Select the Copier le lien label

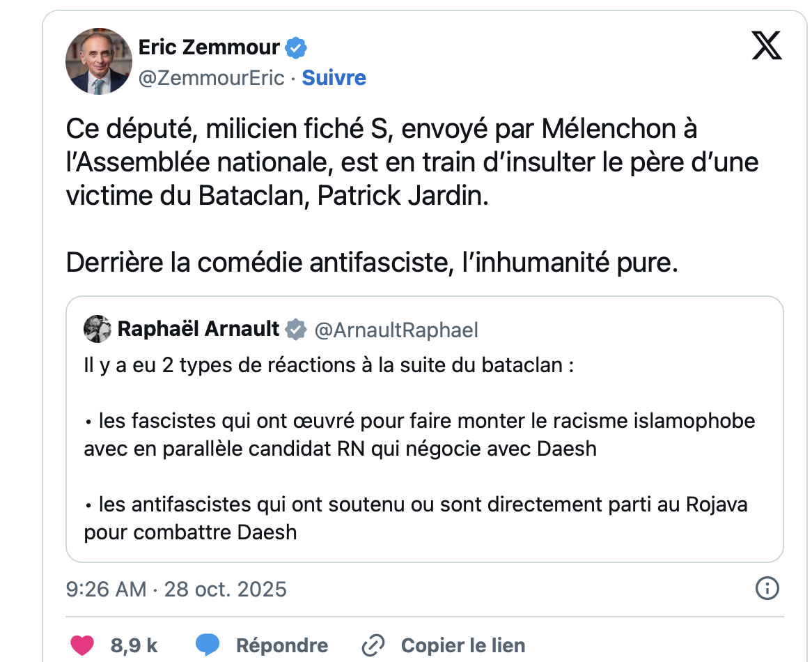click(x=463, y=645)
